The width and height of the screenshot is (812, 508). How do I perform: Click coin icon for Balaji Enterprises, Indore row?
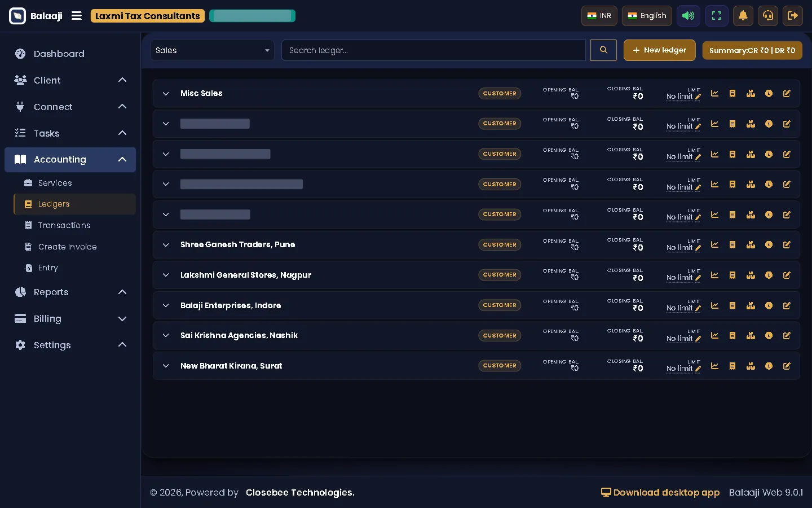pos(769,305)
